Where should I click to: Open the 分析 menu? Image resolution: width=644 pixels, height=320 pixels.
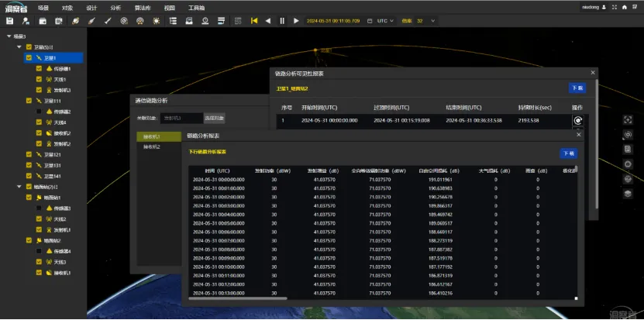115,7
